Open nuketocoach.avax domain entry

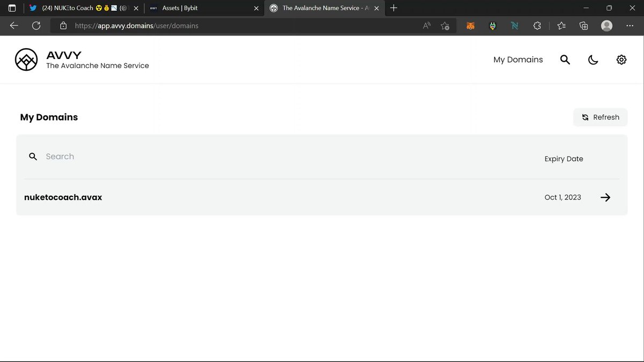pos(63,197)
